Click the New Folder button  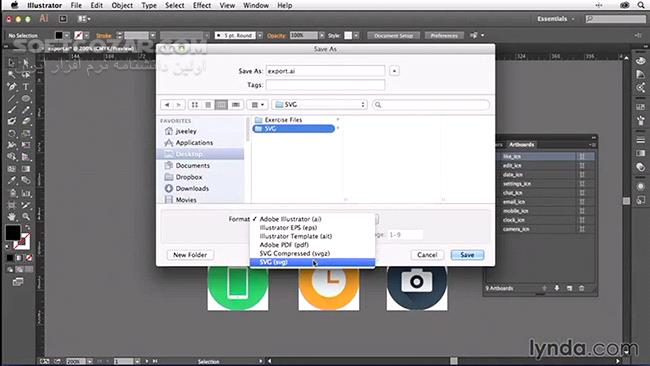pyautogui.click(x=190, y=255)
